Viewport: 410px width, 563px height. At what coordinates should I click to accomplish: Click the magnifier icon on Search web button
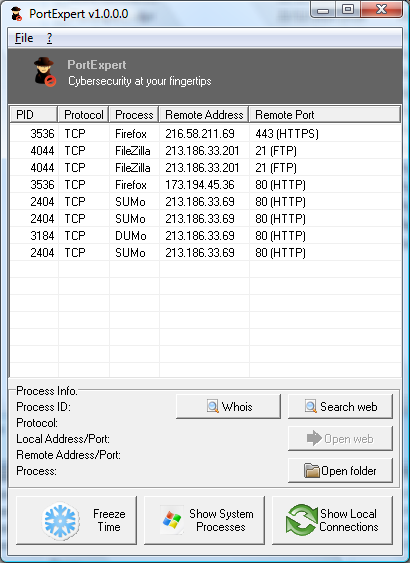[311, 406]
